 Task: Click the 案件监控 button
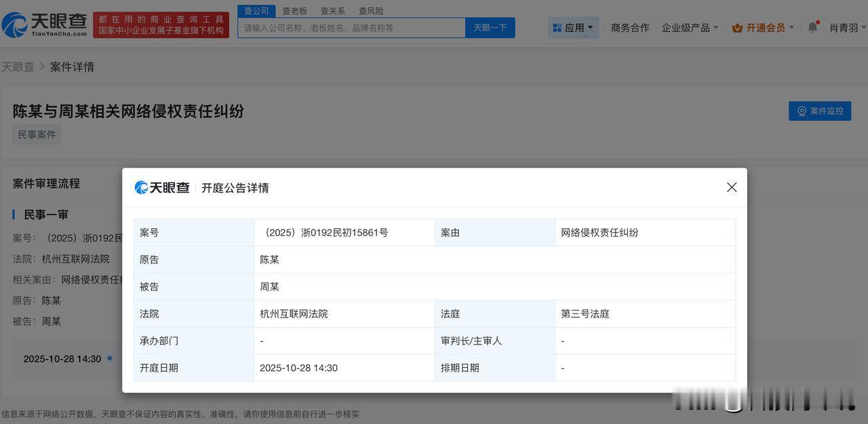click(x=819, y=111)
